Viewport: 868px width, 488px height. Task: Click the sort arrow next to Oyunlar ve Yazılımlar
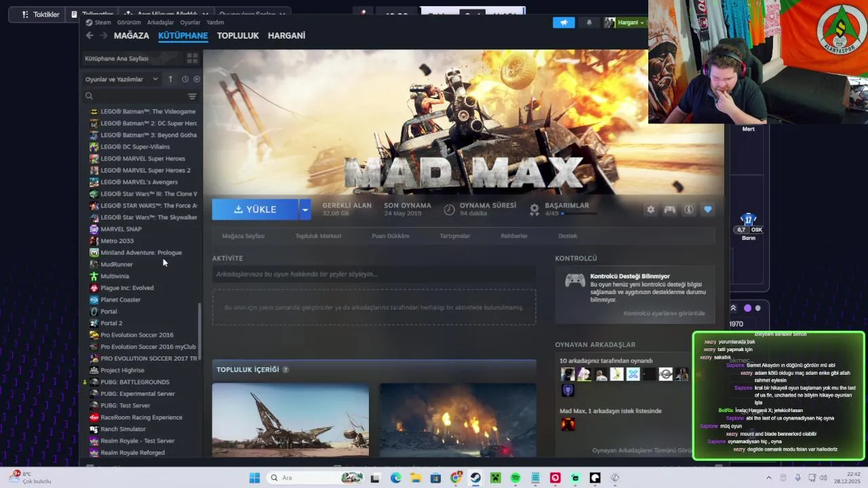170,79
